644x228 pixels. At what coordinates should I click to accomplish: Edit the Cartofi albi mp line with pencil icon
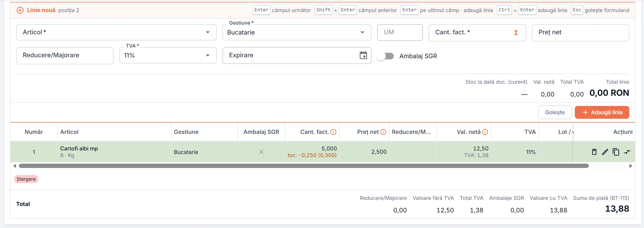point(605,152)
